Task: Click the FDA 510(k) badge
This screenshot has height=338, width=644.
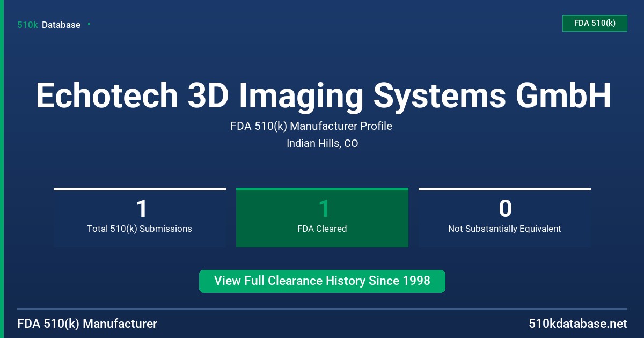Action: tap(595, 23)
